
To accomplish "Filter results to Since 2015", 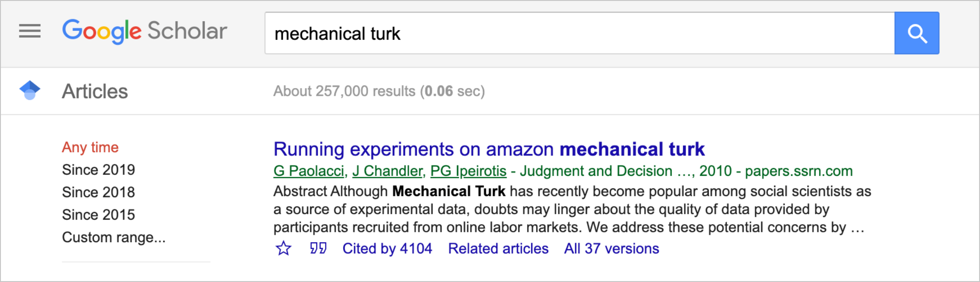I will point(98,215).
